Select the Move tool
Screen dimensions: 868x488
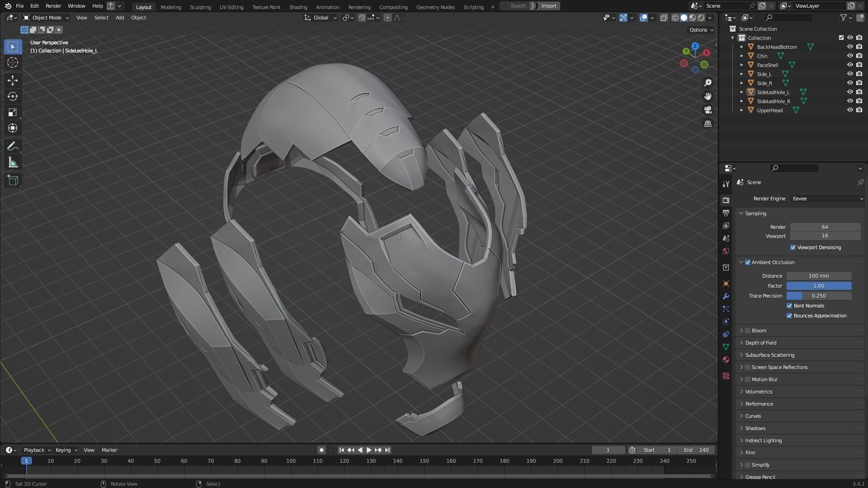[13, 81]
